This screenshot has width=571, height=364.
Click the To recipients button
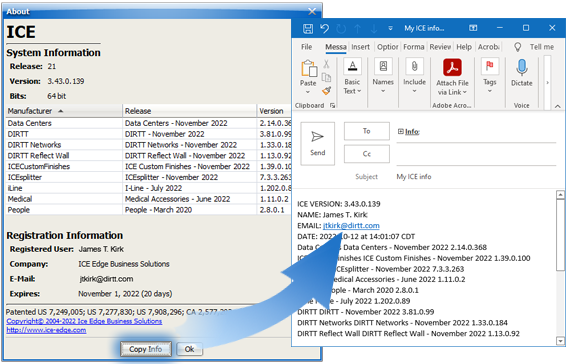click(x=367, y=131)
